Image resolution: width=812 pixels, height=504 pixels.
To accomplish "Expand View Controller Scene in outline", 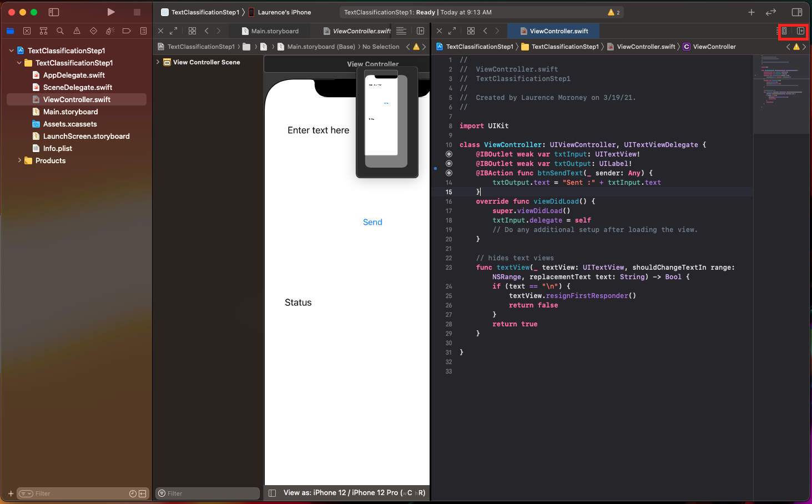I will click(x=158, y=62).
